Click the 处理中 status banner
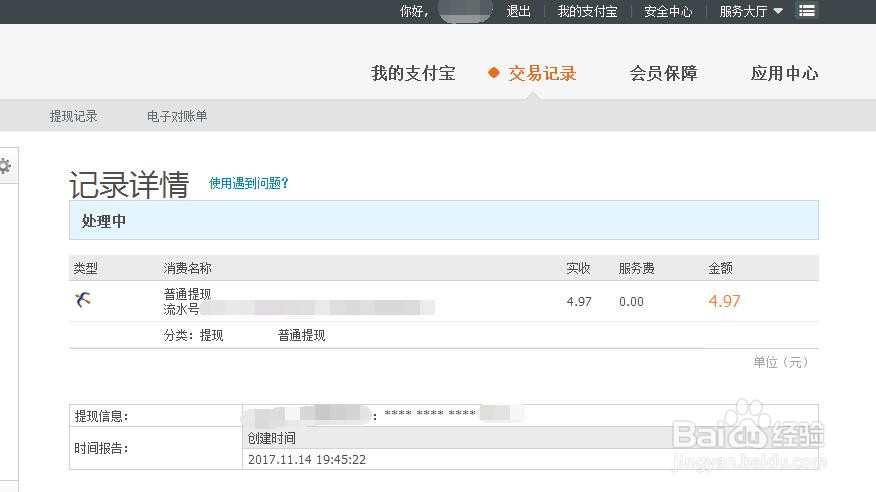 click(x=444, y=220)
